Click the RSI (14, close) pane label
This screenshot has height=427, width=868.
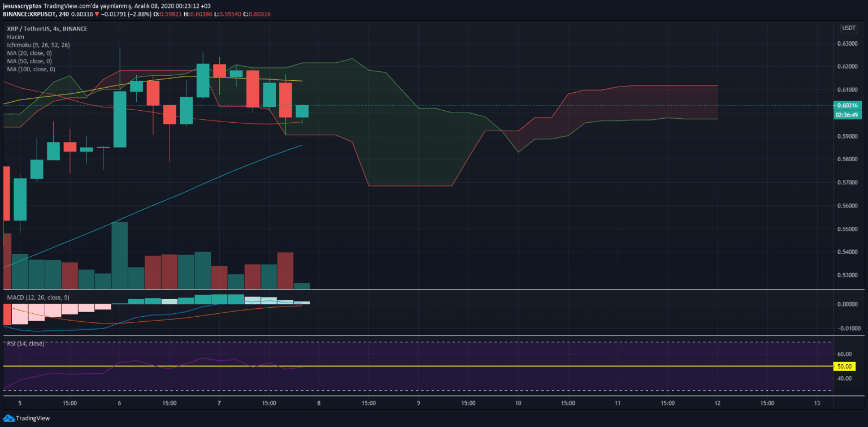[x=25, y=343]
